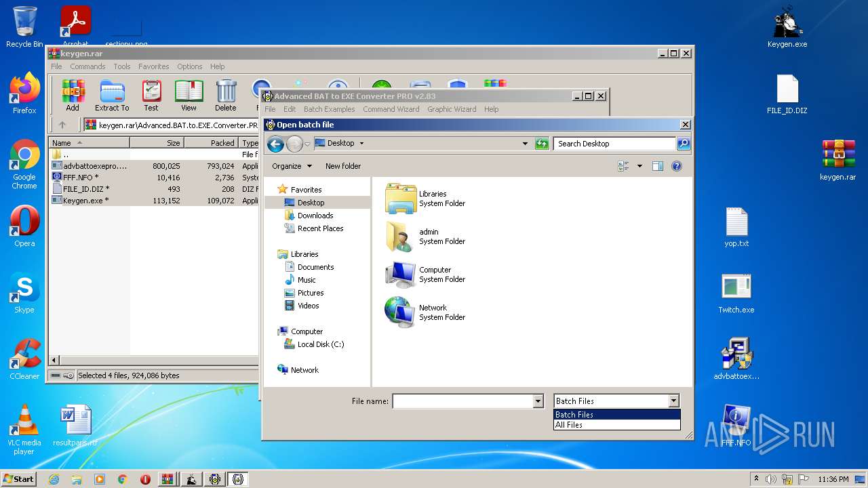Image resolution: width=868 pixels, height=488 pixels.
Task: Open WinRAR File menu
Action: [56, 66]
